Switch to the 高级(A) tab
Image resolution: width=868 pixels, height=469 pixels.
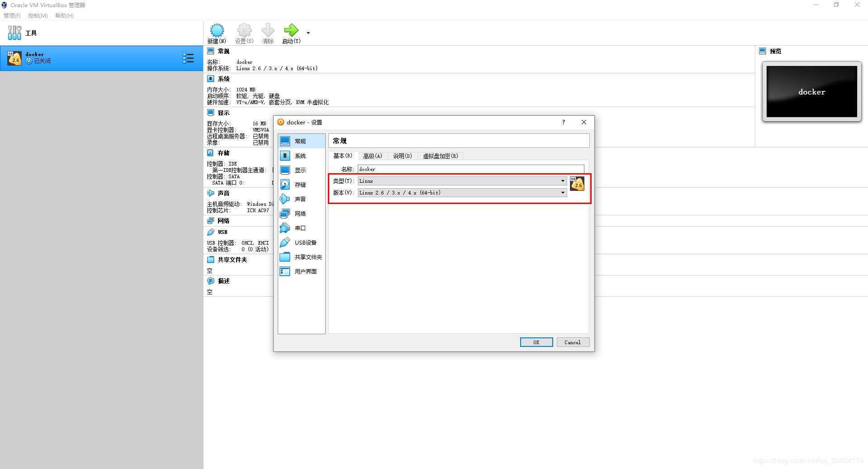pos(373,156)
